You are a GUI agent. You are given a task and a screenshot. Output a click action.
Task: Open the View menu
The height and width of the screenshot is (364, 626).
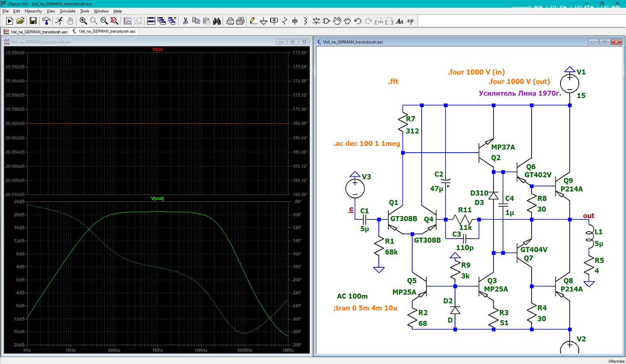(51, 11)
